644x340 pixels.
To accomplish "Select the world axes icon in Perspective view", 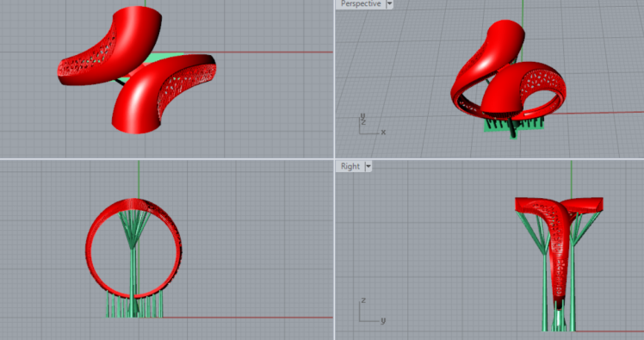I will point(372,125).
